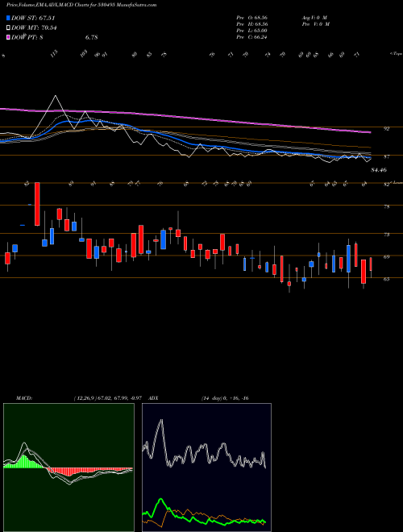403x532 pixels.
Task: Click the 82 axis label on candlestick chart
Action: tap(386, 185)
